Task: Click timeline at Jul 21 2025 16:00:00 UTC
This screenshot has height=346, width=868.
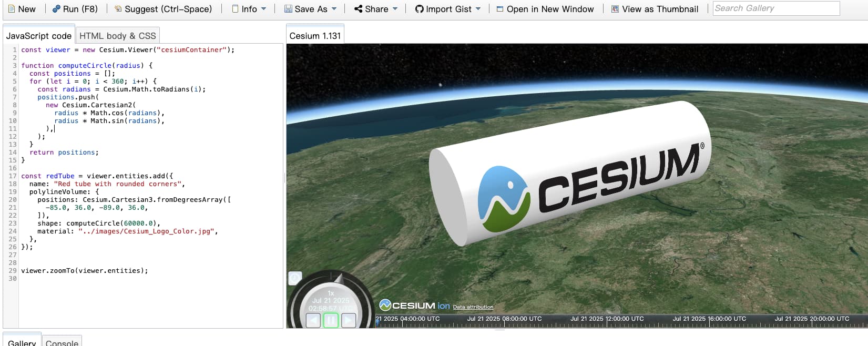Action: 709,319
